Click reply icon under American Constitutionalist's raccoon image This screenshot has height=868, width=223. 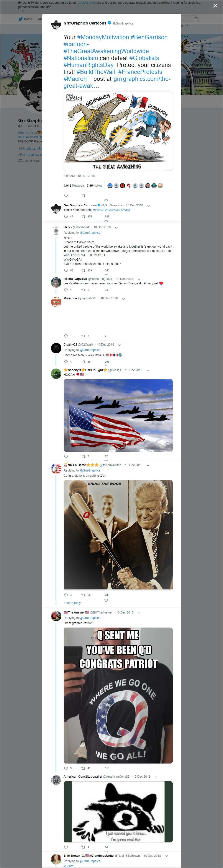(x=66, y=847)
